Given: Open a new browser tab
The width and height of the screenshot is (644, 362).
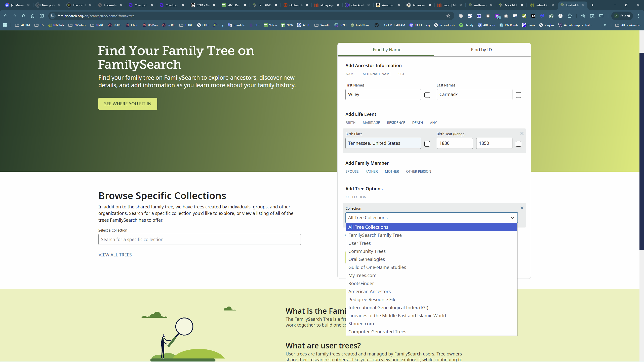Looking at the screenshot, I should pos(592,5).
